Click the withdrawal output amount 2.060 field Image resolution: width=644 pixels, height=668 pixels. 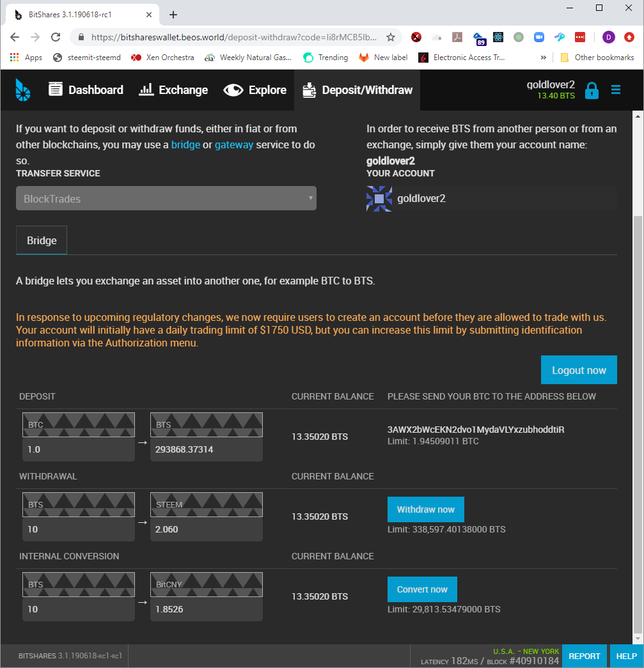(x=207, y=529)
